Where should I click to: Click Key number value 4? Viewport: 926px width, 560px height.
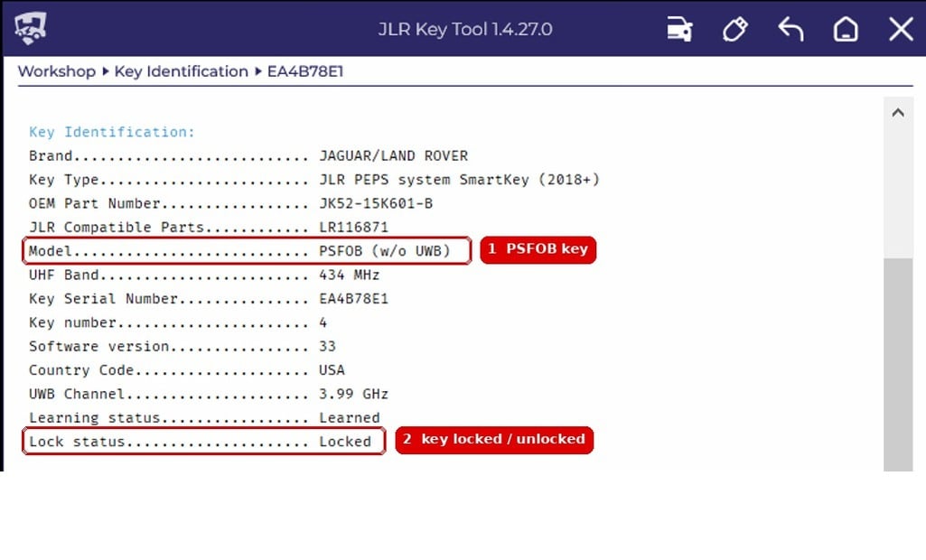(323, 322)
